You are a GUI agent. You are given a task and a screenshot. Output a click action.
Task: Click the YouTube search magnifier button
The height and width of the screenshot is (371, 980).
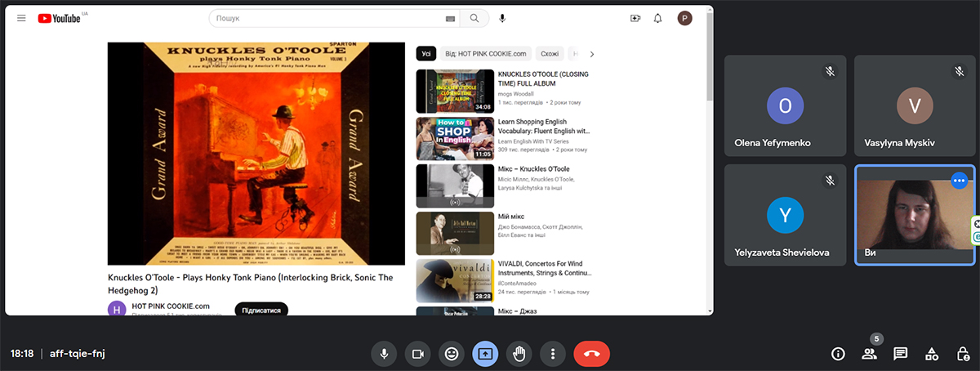click(474, 18)
